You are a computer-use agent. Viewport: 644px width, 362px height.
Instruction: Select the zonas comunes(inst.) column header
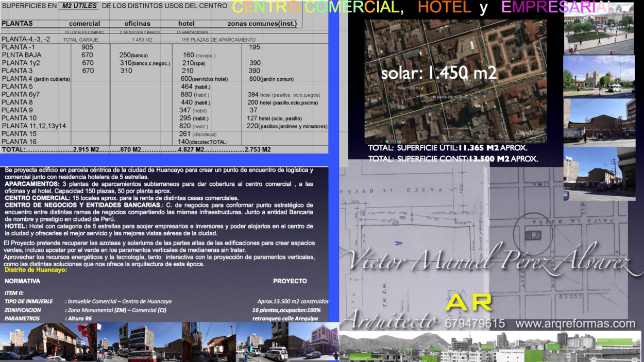coord(262,24)
